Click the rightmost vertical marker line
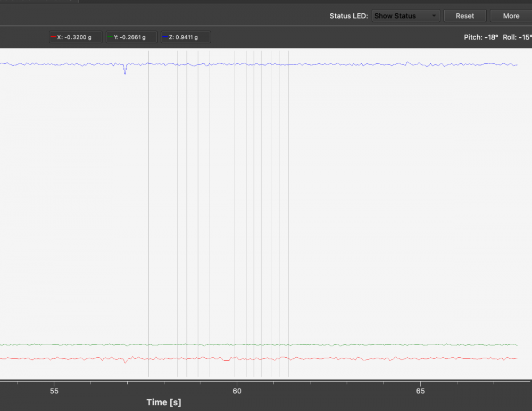This screenshot has width=532, height=411. (288, 213)
